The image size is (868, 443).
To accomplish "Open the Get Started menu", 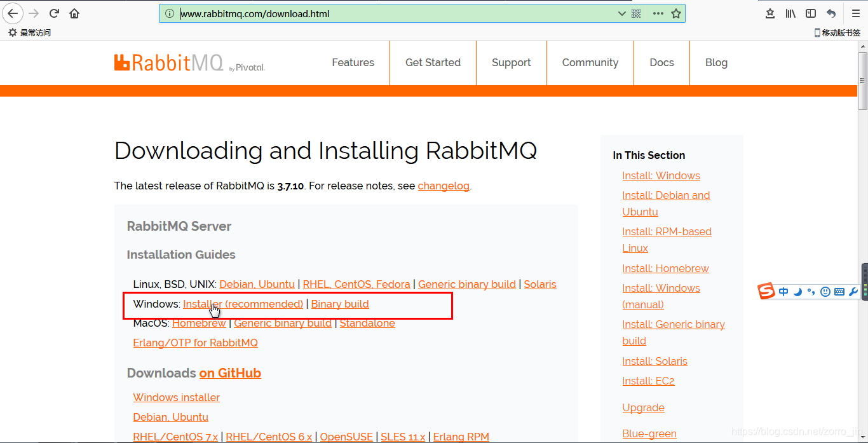I will (x=433, y=62).
